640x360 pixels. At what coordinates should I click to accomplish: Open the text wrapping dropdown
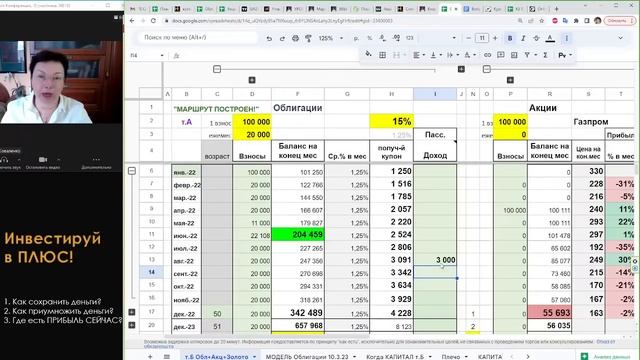(x=452, y=55)
